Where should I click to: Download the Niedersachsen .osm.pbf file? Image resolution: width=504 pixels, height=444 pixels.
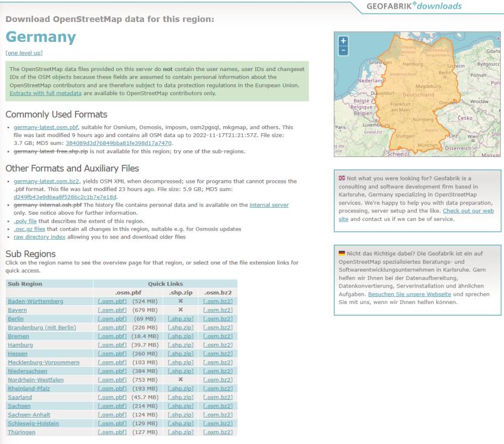112,371
